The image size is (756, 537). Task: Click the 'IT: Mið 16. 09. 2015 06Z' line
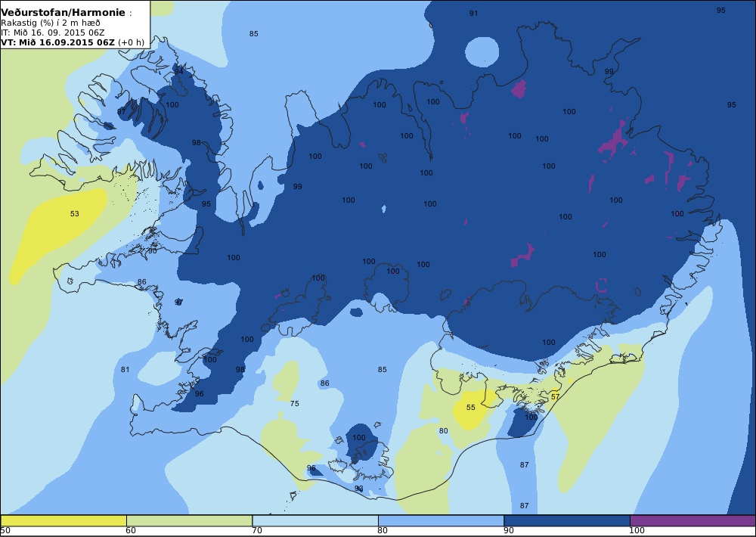click(x=52, y=33)
